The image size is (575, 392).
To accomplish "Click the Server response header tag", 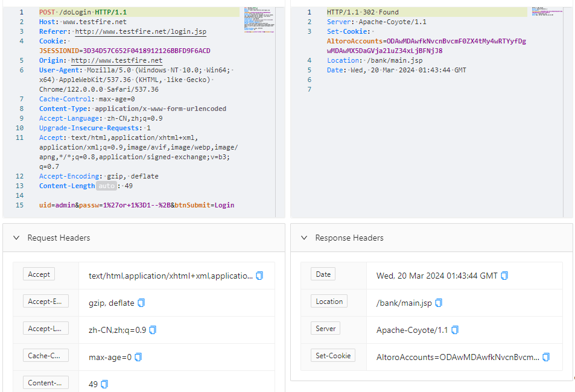I will click(x=325, y=328).
